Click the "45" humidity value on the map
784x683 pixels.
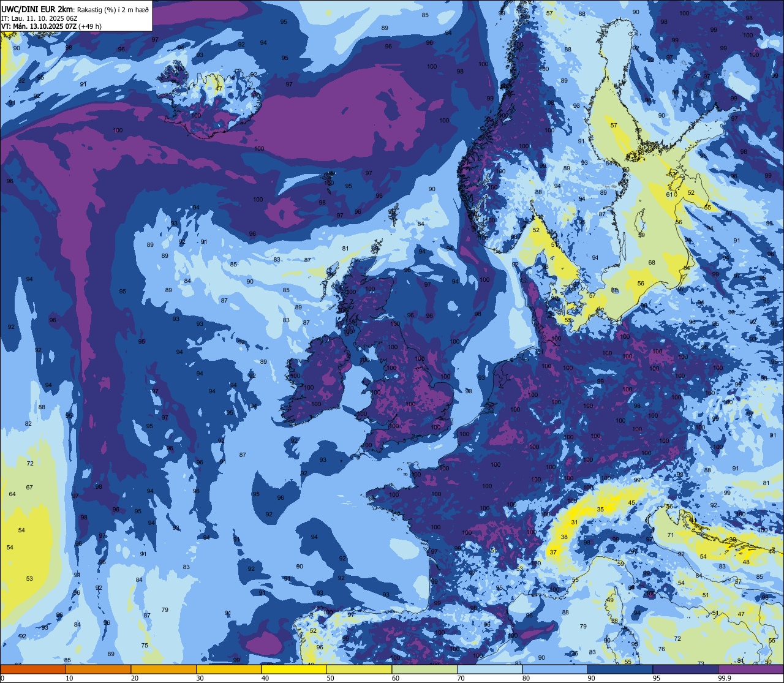pos(631,503)
